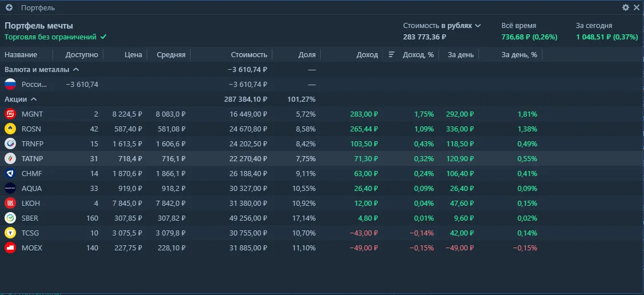Click the AQUA company logo icon

coord(10,188)
